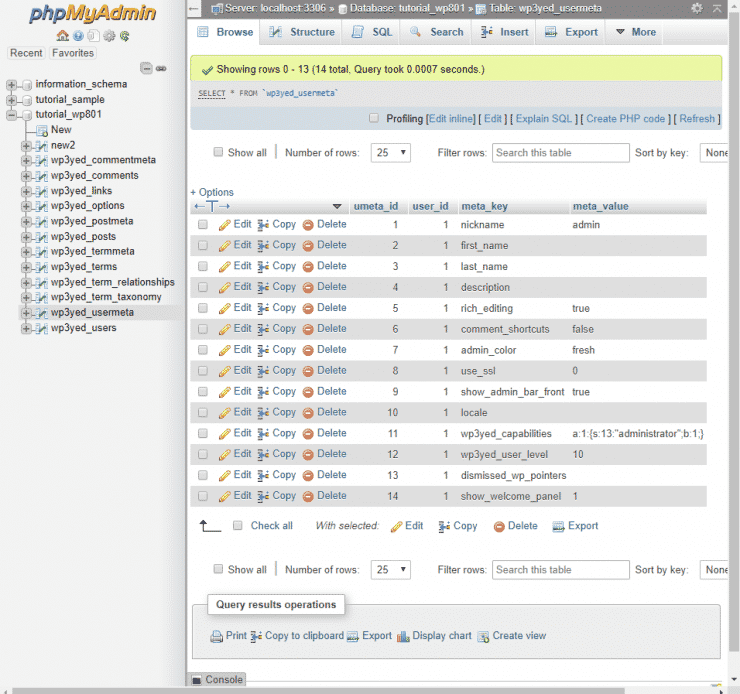The width and height of the screenshot is (740, 694).
Task: Click the Console icon at bottom
Action: [196, 680]
